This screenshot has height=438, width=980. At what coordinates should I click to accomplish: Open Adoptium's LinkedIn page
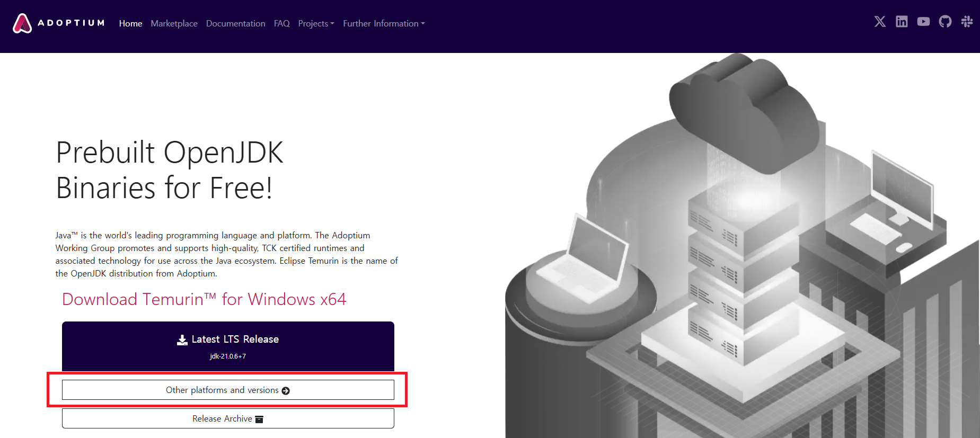coord(902,21)
